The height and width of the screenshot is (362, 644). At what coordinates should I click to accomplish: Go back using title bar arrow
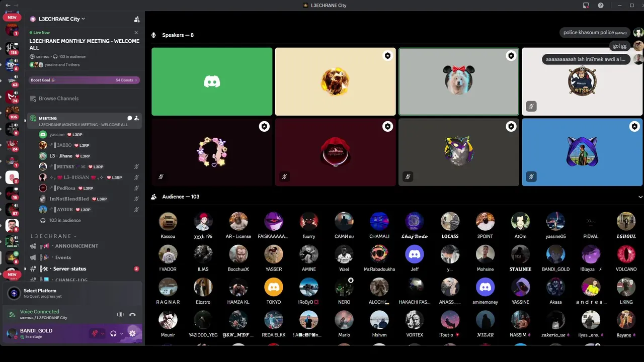pos(8,6)
